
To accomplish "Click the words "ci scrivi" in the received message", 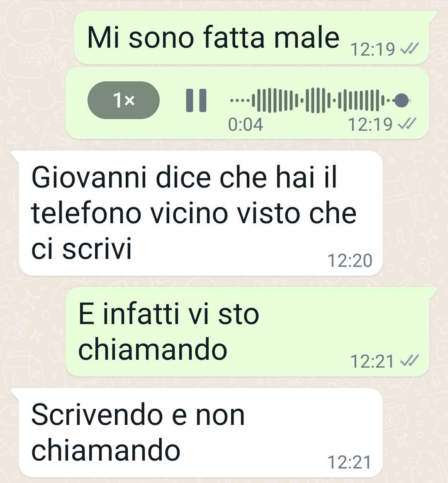I will click(x=82, y=248).
